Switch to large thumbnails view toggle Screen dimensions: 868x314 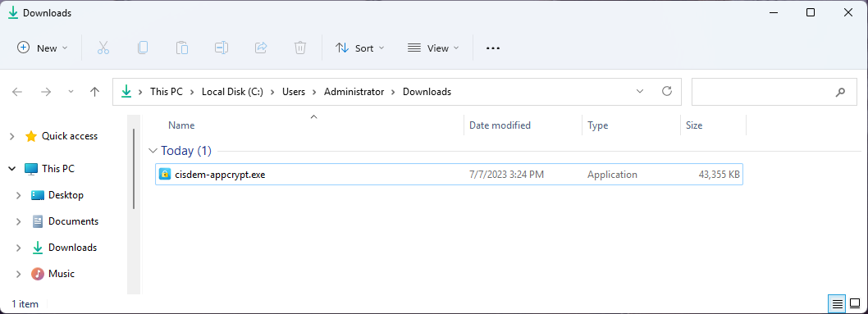click(x=855, y=303)
